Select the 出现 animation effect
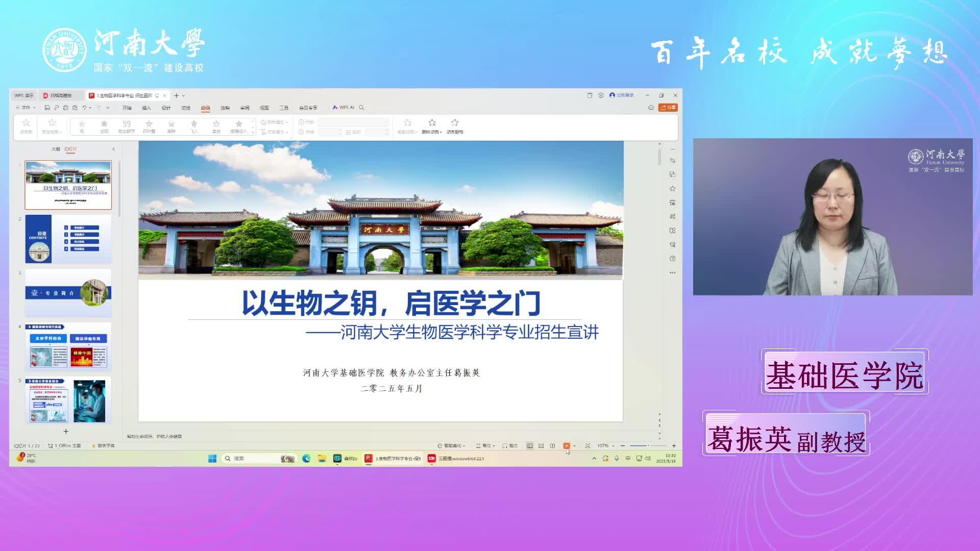This screenshot has height=551, width=980. point(104,127)
